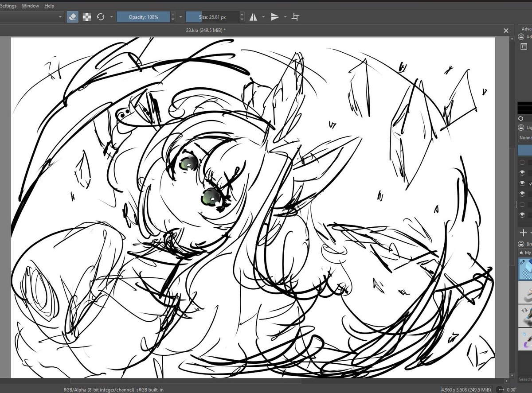
Task: Open the Normal blending mode dropdown
Action: [x=525, y=137]
